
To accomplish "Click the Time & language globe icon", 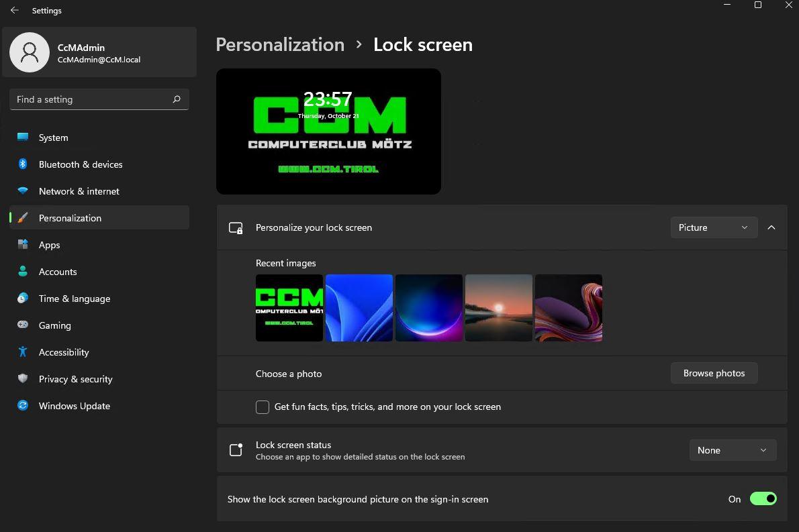I will (22, 299).
